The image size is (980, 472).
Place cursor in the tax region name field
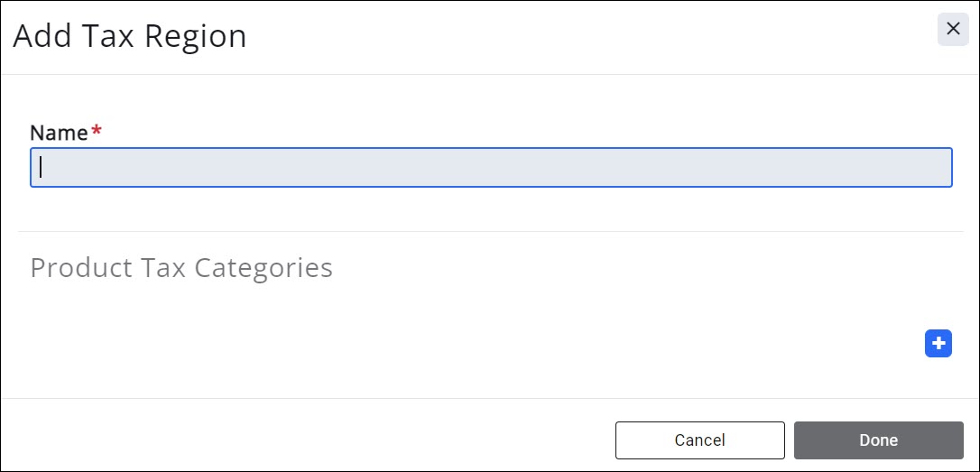pyautogui.click(x=491, y=168)
